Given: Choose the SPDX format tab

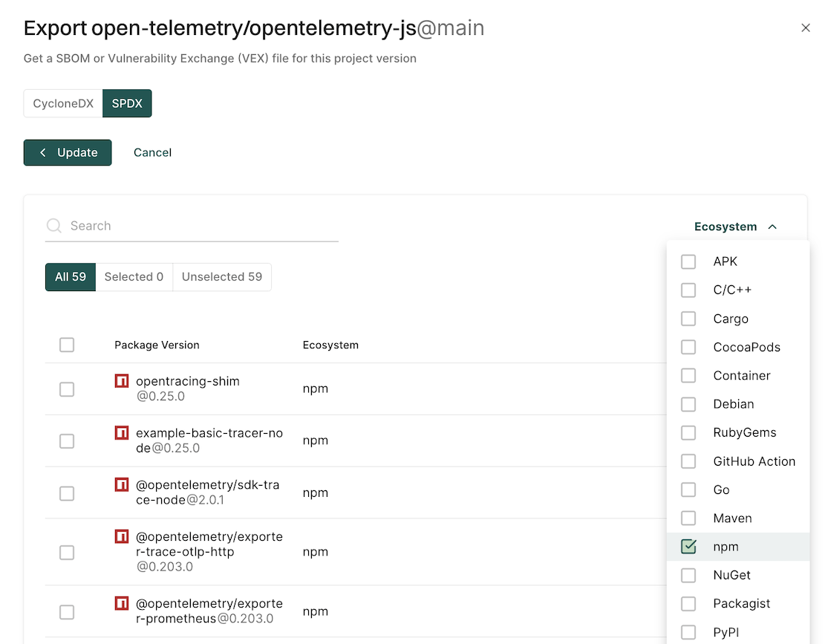Looking at the screenshot, I should coord(127,104).
